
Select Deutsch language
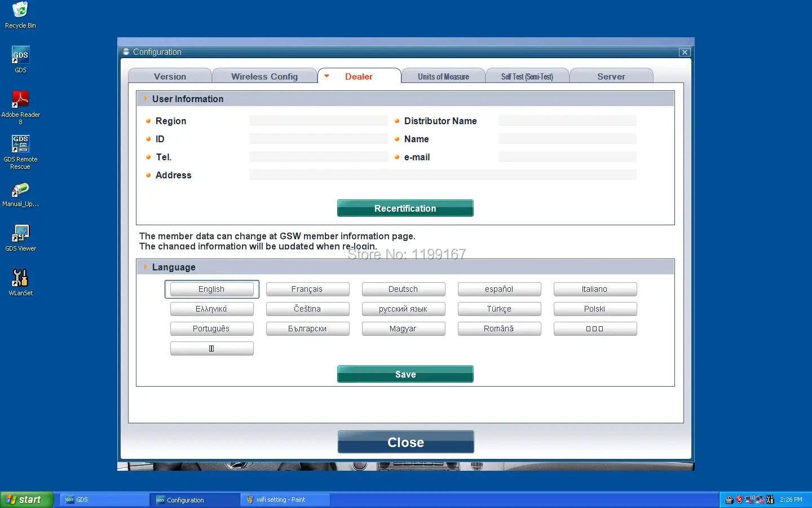[x=403, y=289]
